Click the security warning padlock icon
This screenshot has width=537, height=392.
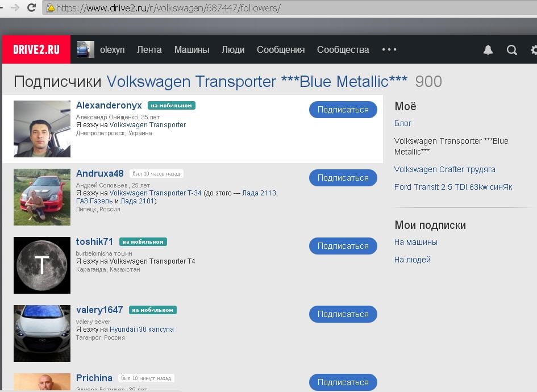click(x=51, y=8)
